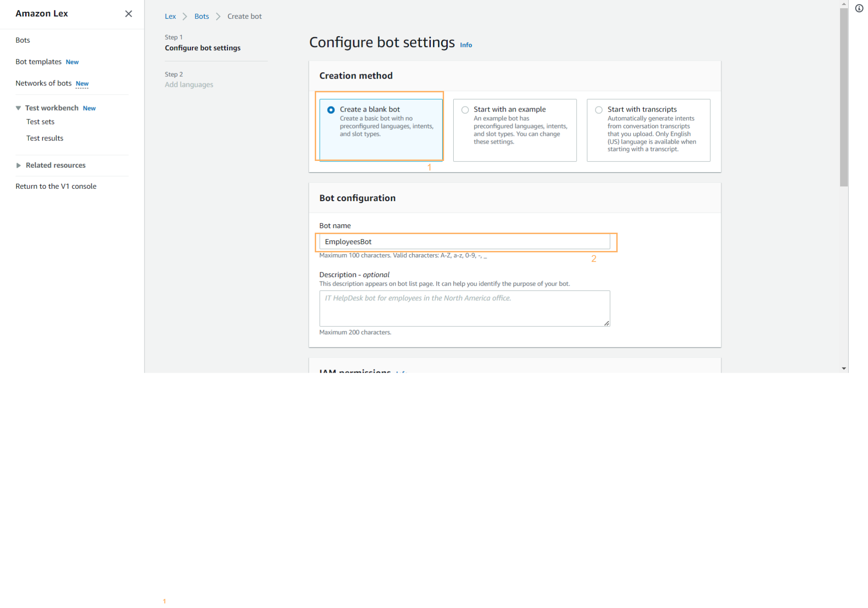Go to Bots breadcrumb link
This screenshot has height=608, width=868.
tap(201, 16)
